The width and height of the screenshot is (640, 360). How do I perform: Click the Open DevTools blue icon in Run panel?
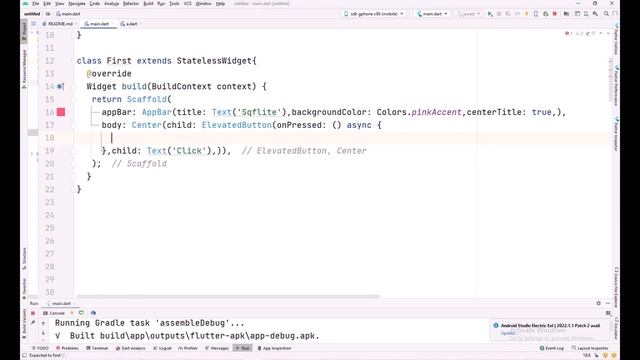point(93,313)
